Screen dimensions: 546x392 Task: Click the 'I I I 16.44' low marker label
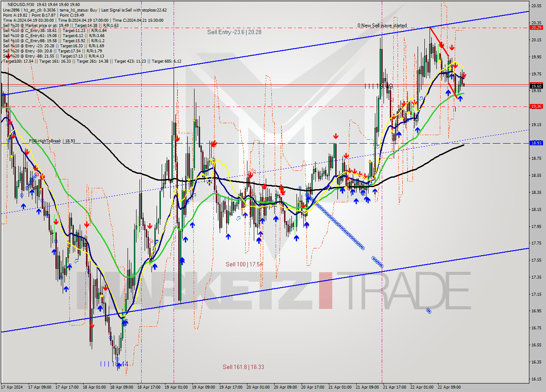tap(113, 364)
